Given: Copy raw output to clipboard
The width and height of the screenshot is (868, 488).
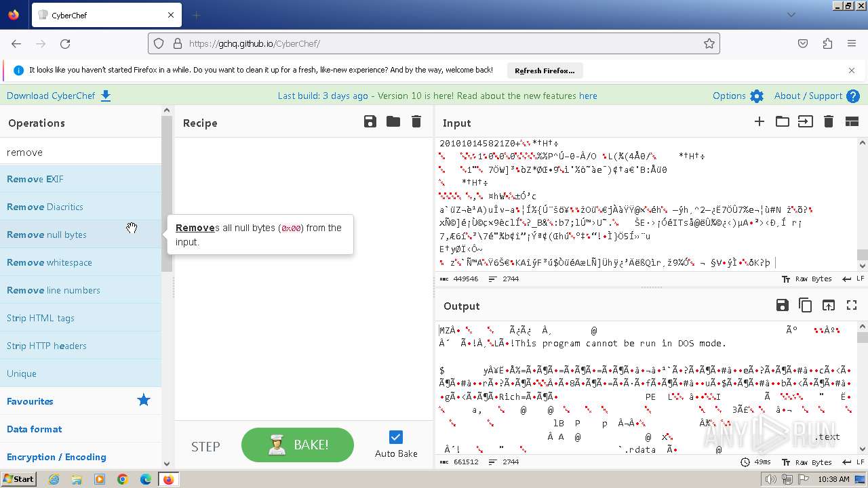Looking at the screenshot, I should 806,305.
